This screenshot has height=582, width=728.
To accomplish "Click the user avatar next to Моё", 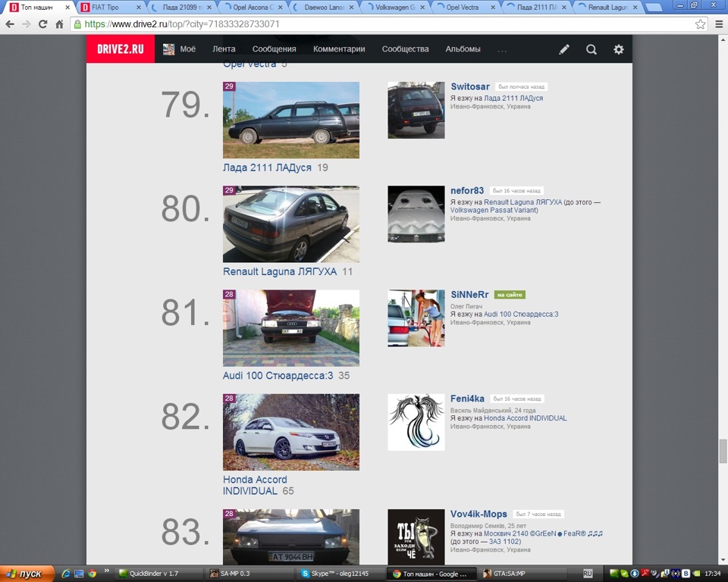I will tap(168, 49).
